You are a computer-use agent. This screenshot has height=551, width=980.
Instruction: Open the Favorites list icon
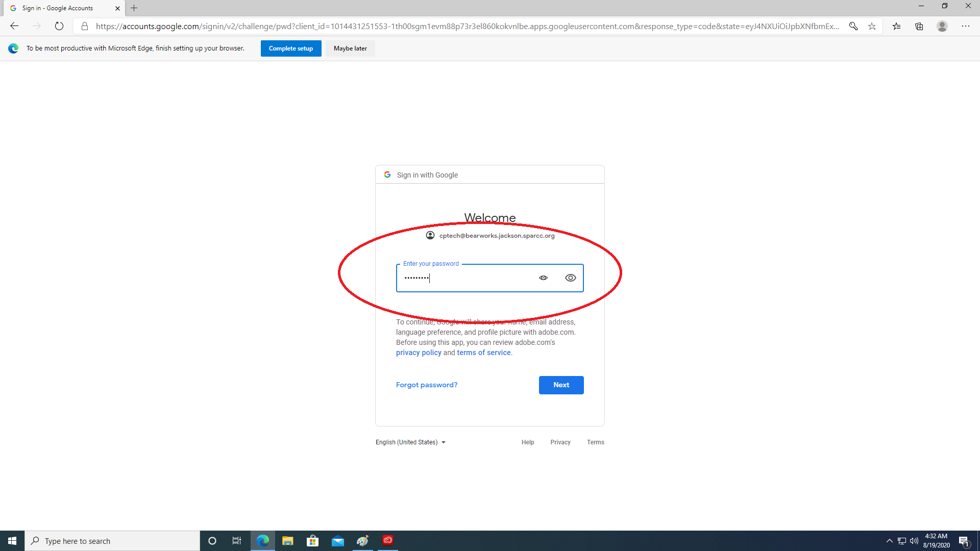point(896,26)
